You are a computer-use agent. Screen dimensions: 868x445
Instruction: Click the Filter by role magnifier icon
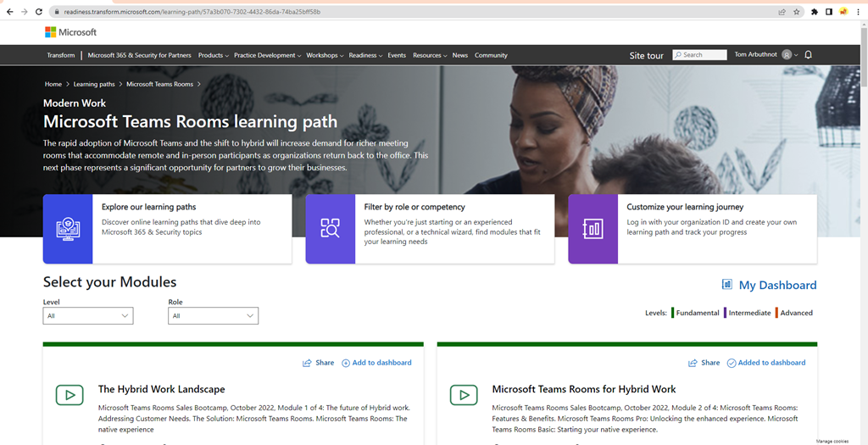pyautogui.click(x=330, y=229)
